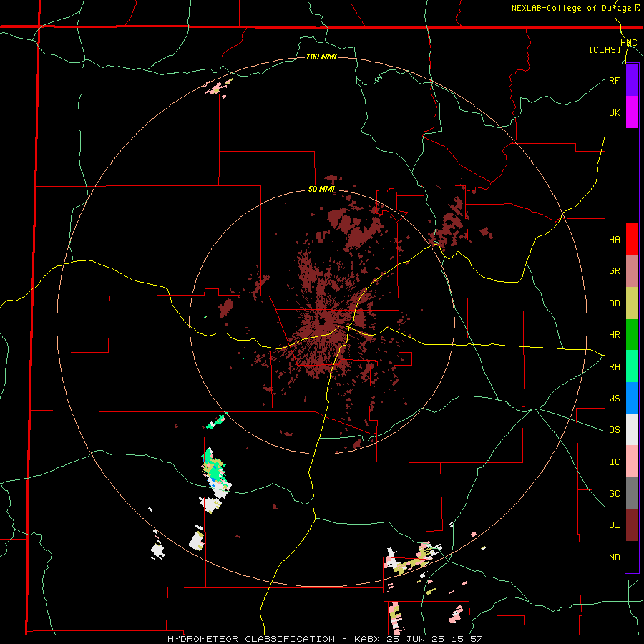The image size is (644, 644).
Task: Click the BD legend label
Action: click(x=614, y=303)
